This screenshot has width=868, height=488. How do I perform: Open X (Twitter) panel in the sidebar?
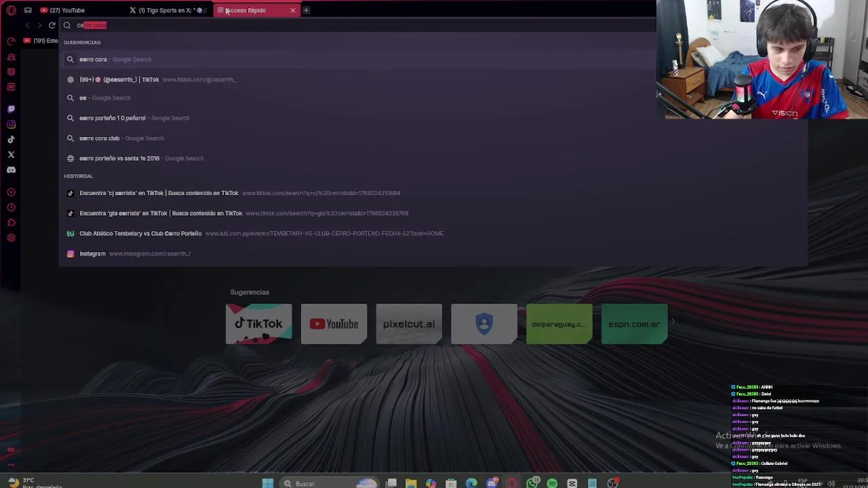[11, 155]
